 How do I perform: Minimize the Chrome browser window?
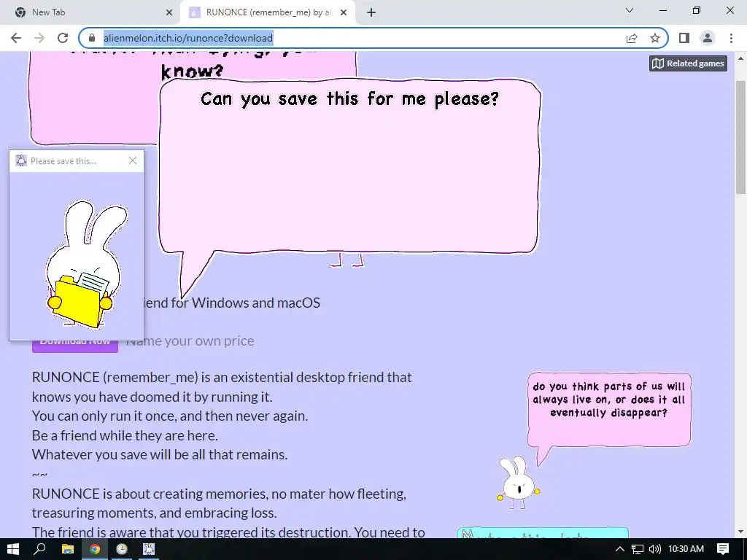coord(662,10)
